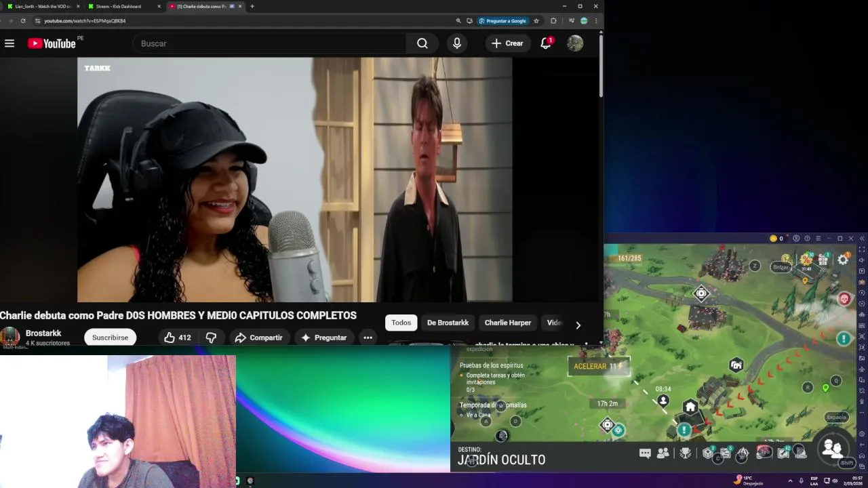This screenshot has height=488, width=868.
Task: Select the De Brostarkk filter chip
Action: tap(448, 323)
